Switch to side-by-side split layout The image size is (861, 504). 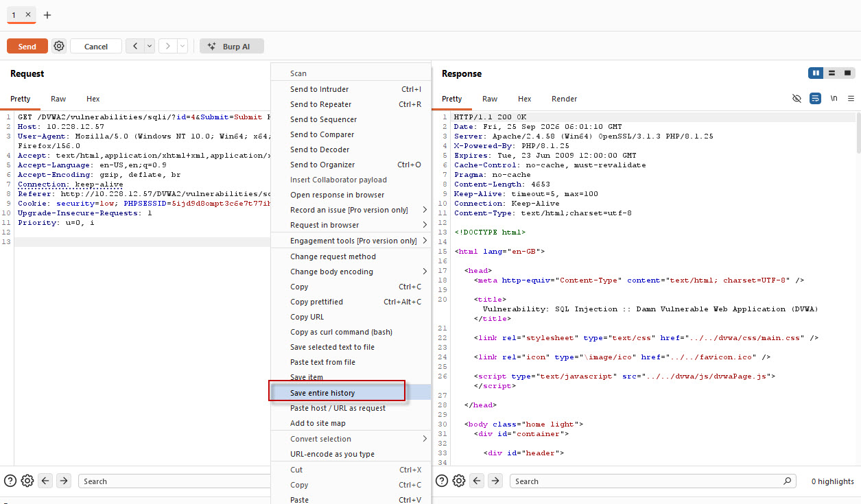[816, 73]
